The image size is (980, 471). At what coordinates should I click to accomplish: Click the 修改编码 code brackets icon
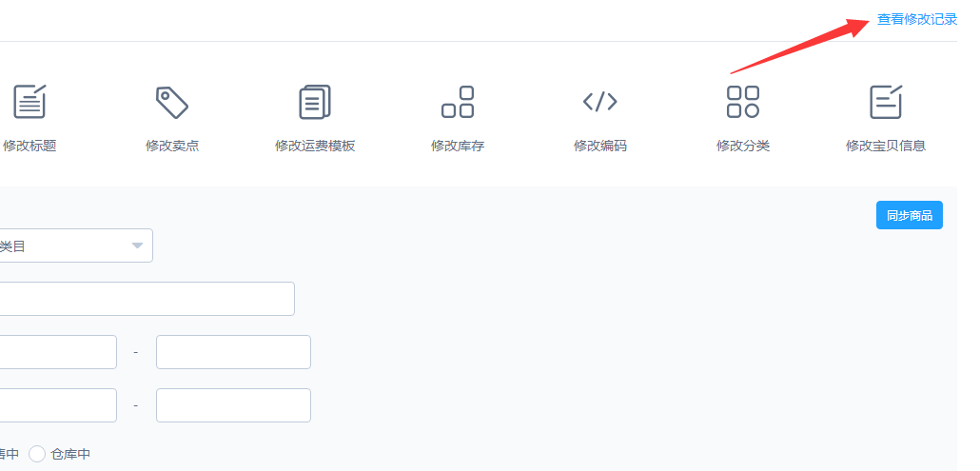[600, 102]
